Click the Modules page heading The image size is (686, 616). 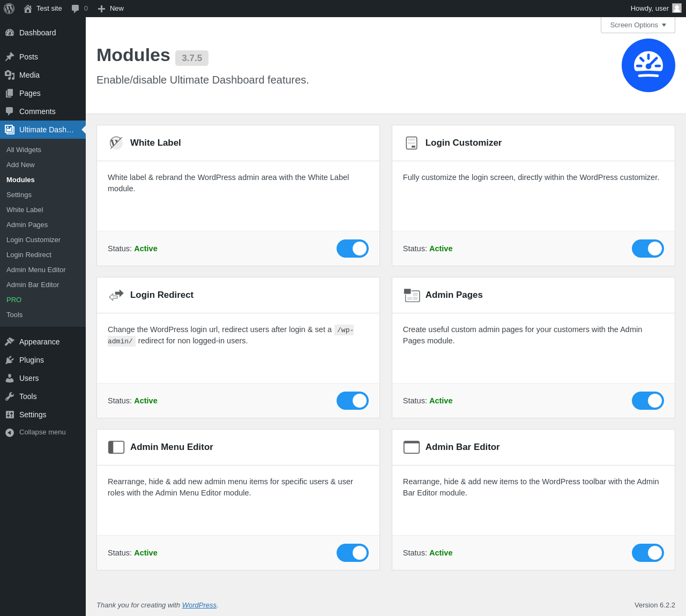pyautogui.click(x=133, y=55)
